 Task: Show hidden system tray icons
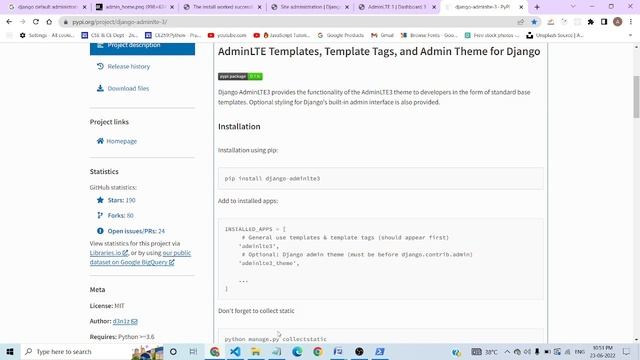coord(507,351)
